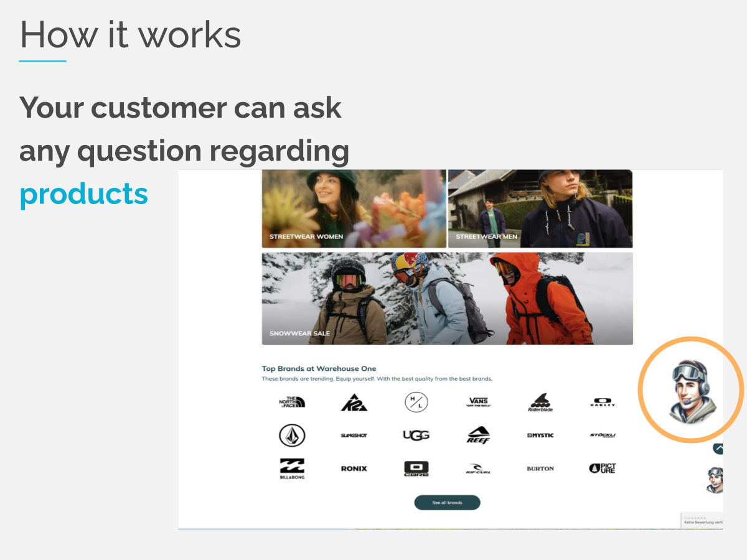This screenshot has width=747, height=560.
Task: Choose the Vans brand logo
Action: click(478, 402)
